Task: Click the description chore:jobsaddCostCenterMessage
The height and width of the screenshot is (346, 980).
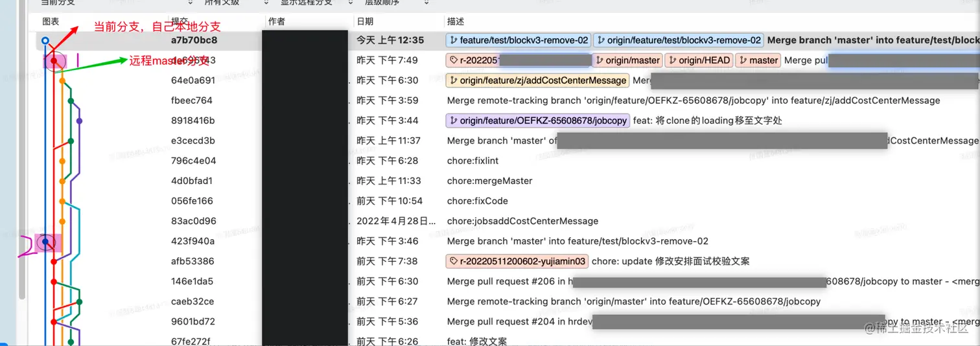Action: [522, 221]
